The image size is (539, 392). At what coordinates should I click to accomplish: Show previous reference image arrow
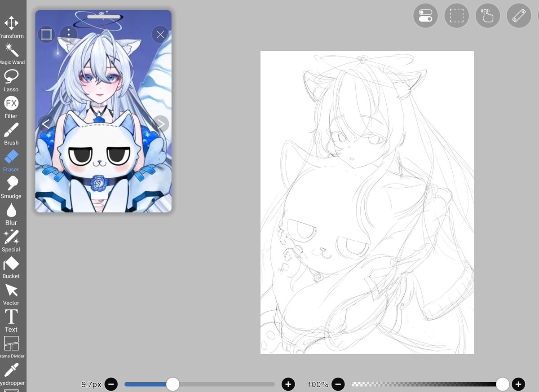point(46,123)
